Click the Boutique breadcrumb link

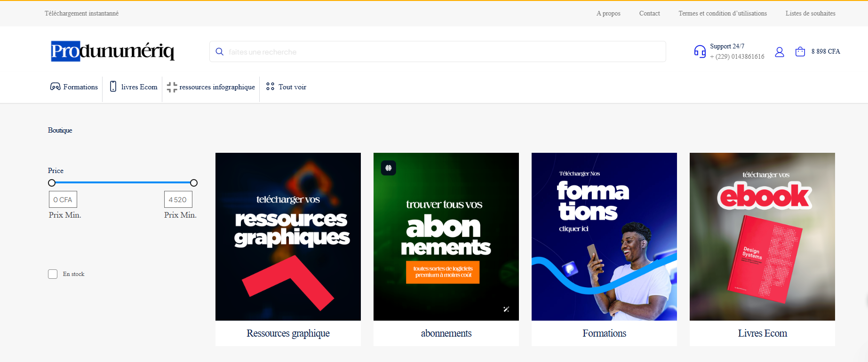tap(60, 130)
